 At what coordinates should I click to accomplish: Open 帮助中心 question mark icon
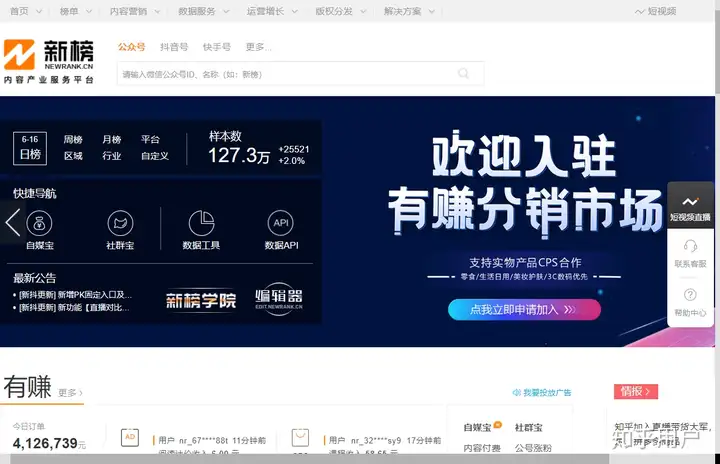(x=690, y=294)
